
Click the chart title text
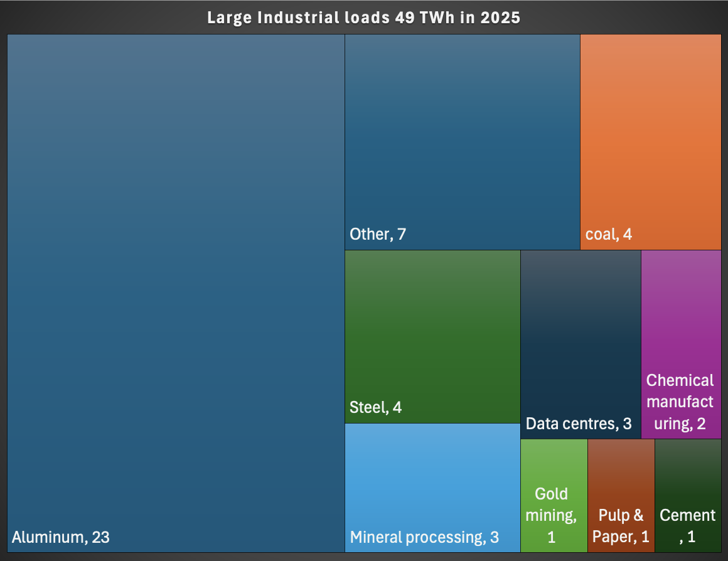point(364,18)
